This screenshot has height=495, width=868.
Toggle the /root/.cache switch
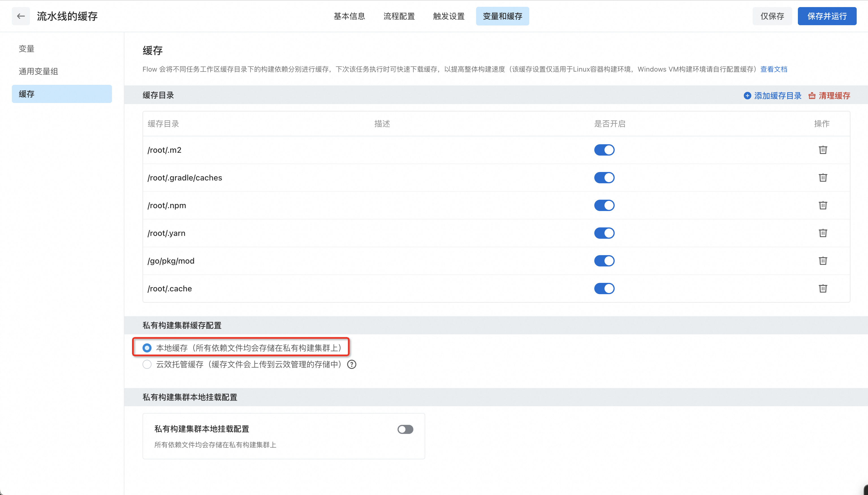pyautogui.click(x=604, y=289)
